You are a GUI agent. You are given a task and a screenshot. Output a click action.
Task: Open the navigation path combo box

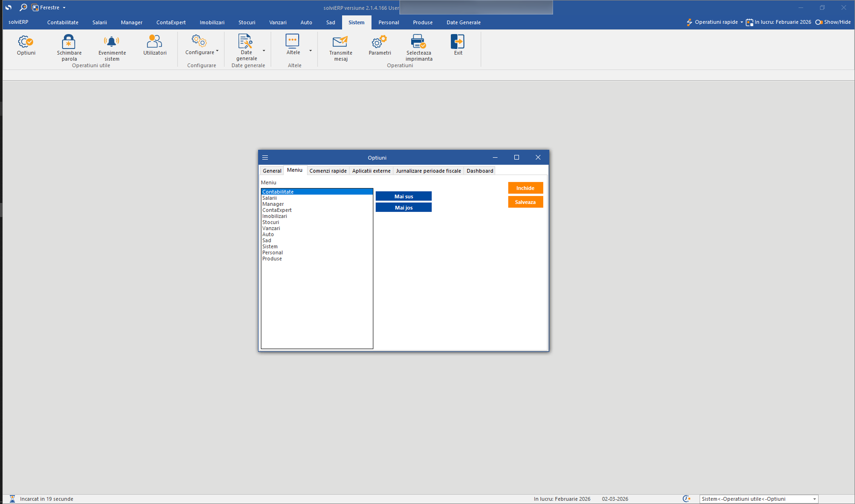coord(814,499)
